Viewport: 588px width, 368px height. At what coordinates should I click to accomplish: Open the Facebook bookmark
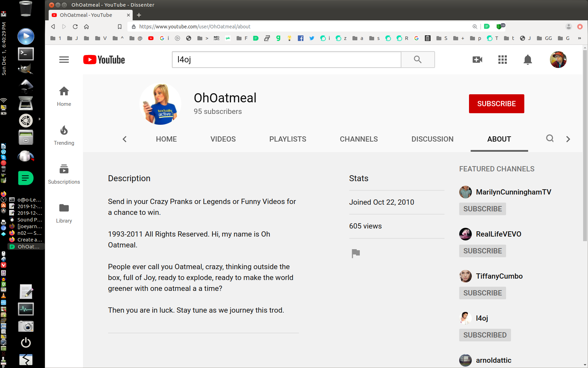301,38
